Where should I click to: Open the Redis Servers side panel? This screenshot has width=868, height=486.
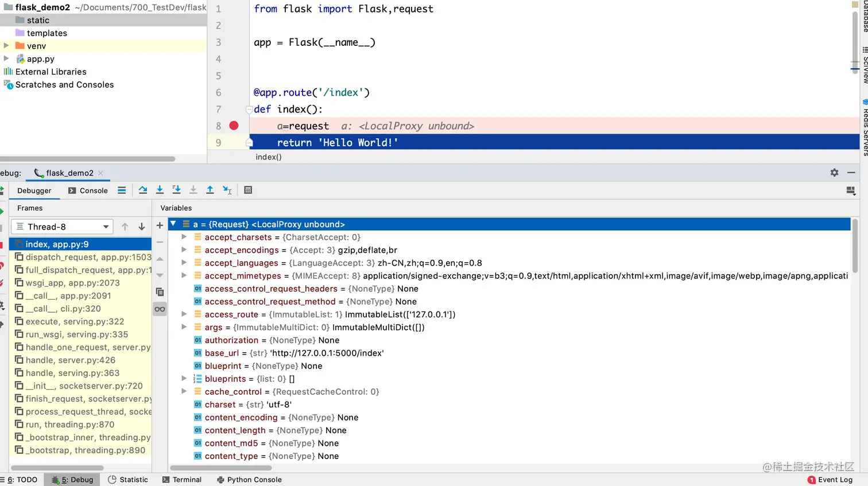[865, 127]
